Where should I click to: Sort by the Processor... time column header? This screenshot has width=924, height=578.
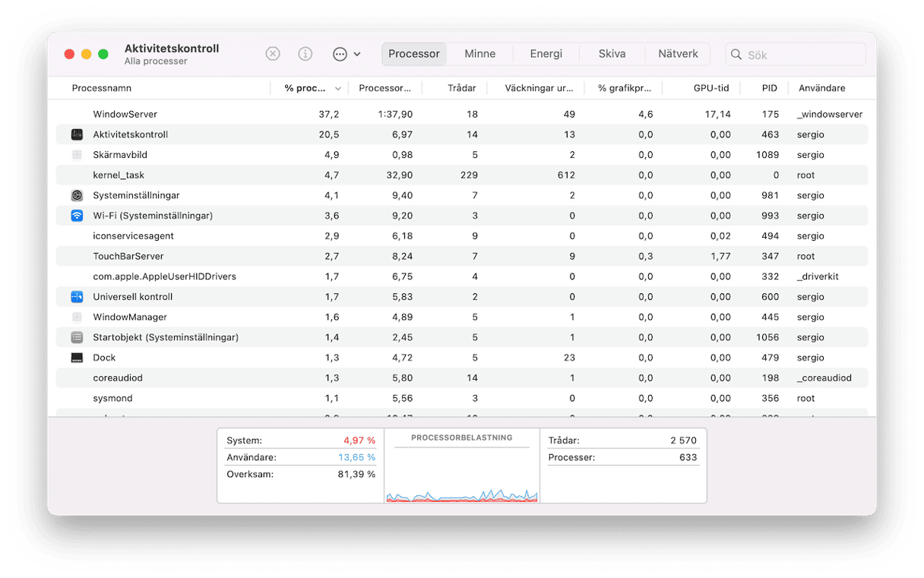(x=385, y=88)
